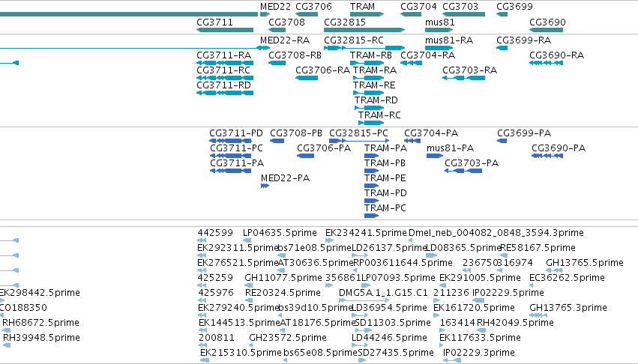Open transcript CG3703-RA

[x=469, y=70]
